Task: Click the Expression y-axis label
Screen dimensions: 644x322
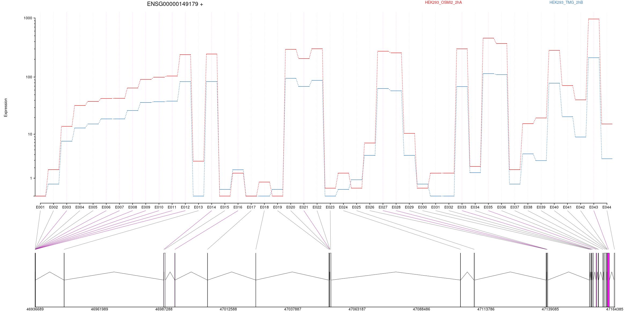Action: coord(6,108)
